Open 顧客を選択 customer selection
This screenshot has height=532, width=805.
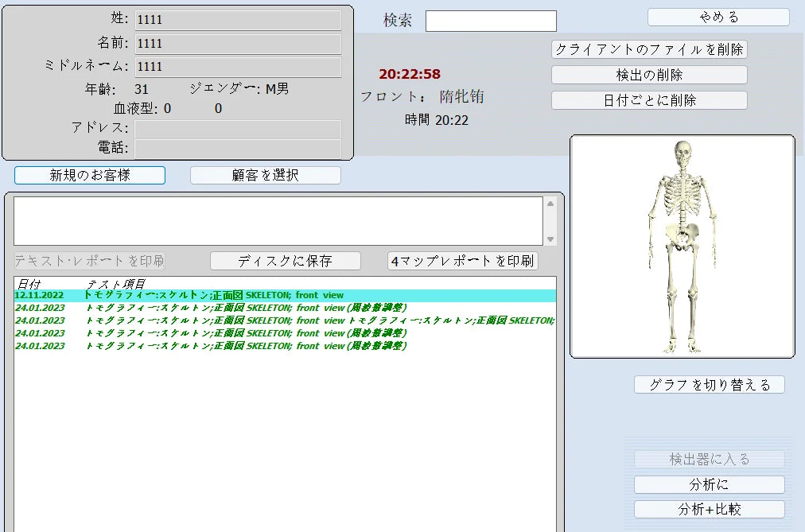coord(265,175)
